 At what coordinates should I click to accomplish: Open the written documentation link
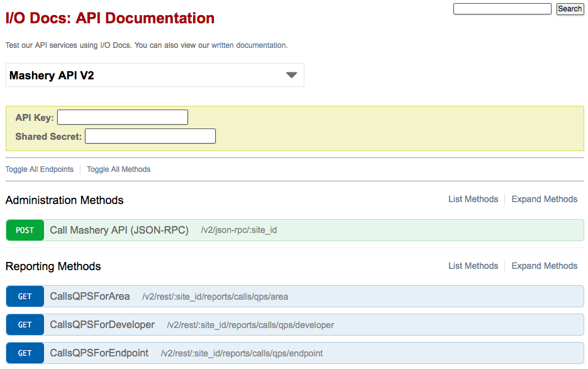[x=248, y=45]
